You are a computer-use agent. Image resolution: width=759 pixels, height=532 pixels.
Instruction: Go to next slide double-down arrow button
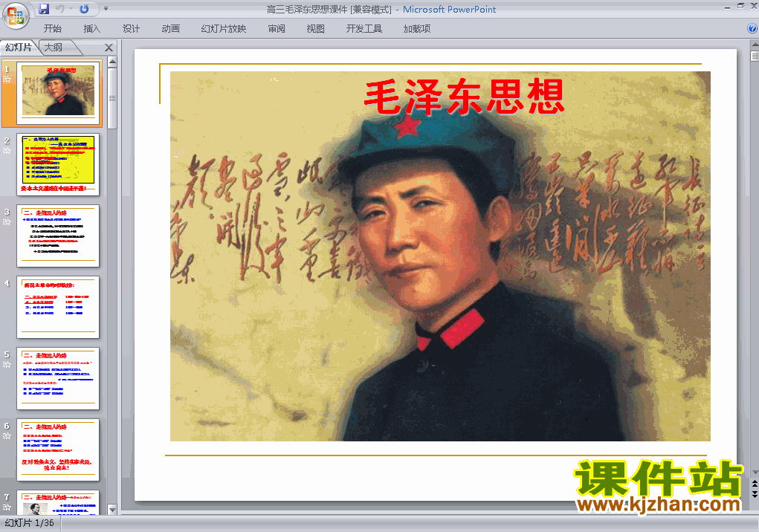tap(755, 494)
